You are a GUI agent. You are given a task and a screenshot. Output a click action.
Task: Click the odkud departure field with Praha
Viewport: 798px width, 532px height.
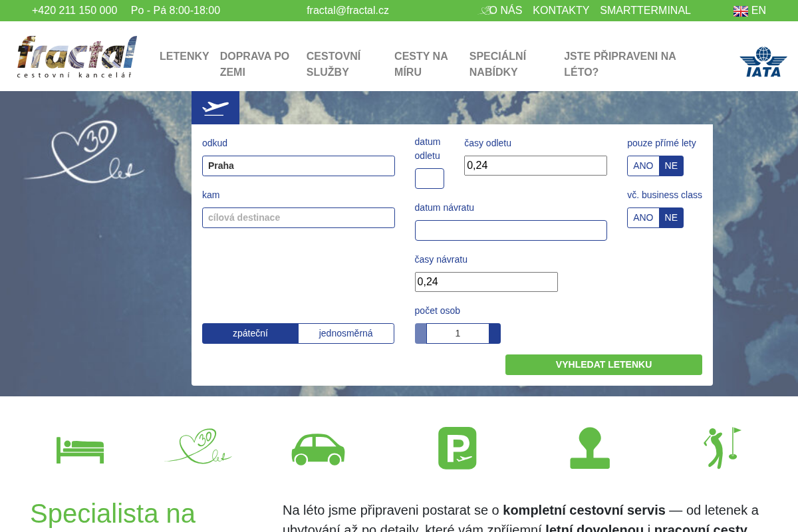click(299, 166)
